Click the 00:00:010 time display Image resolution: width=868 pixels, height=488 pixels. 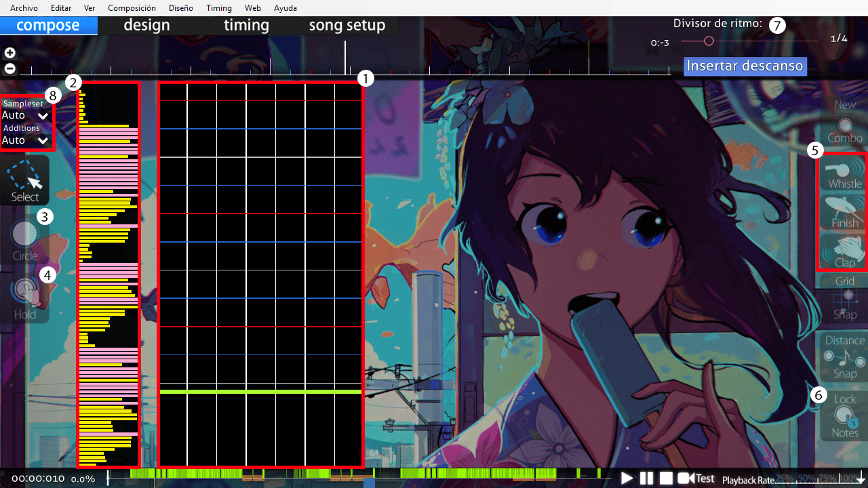coord(38,479)
